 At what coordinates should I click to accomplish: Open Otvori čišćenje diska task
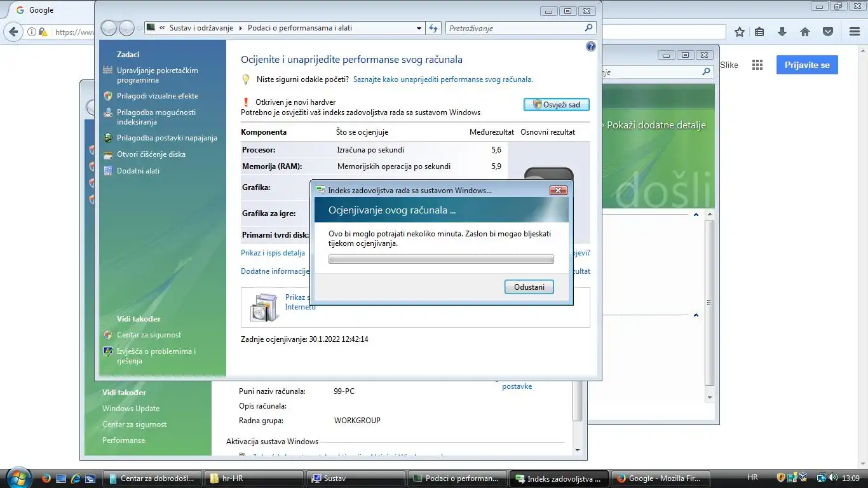(x=151, y=154)
